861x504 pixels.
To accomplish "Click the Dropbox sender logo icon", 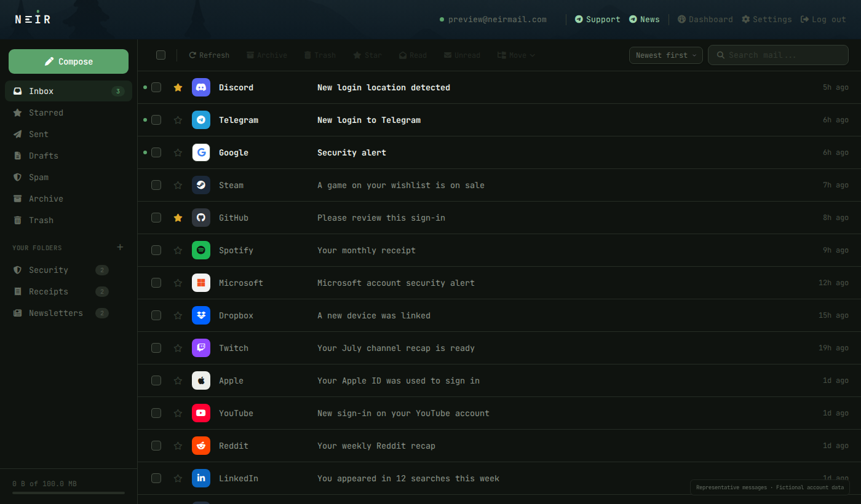I will click(x=201, y=315).
